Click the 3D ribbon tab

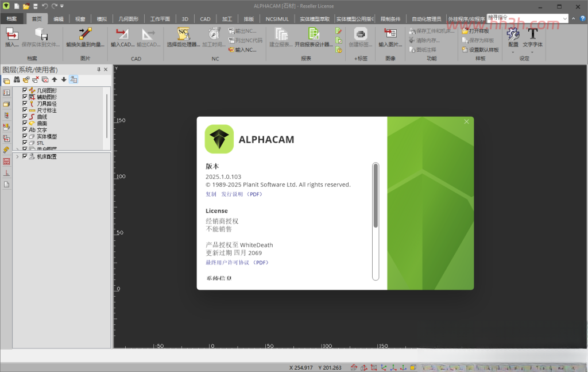(x=185, y=19)
